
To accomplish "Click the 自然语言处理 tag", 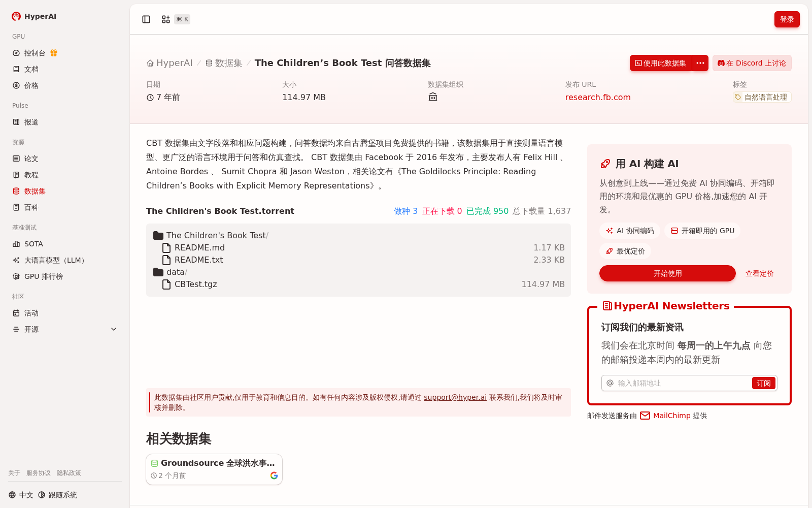I will (762, 97).
